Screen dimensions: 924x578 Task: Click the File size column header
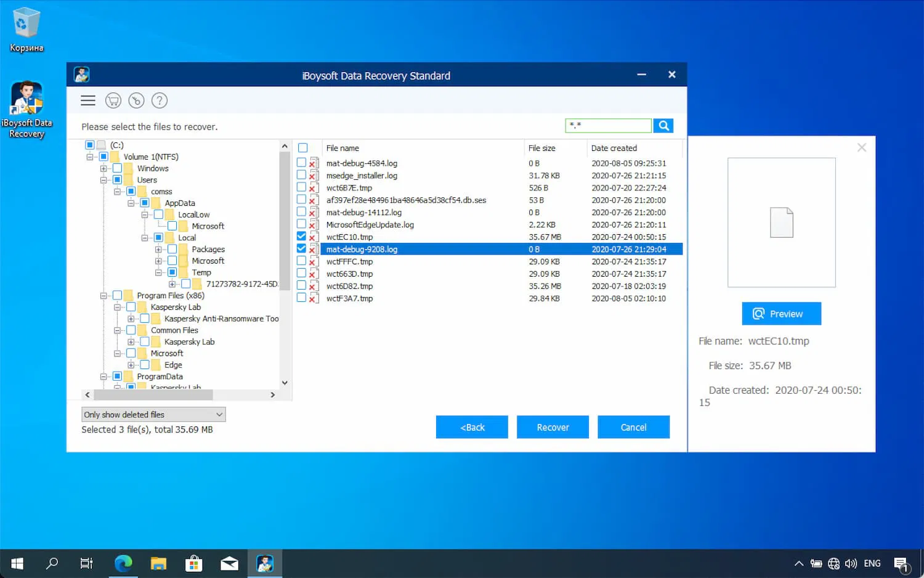[541, 148]
